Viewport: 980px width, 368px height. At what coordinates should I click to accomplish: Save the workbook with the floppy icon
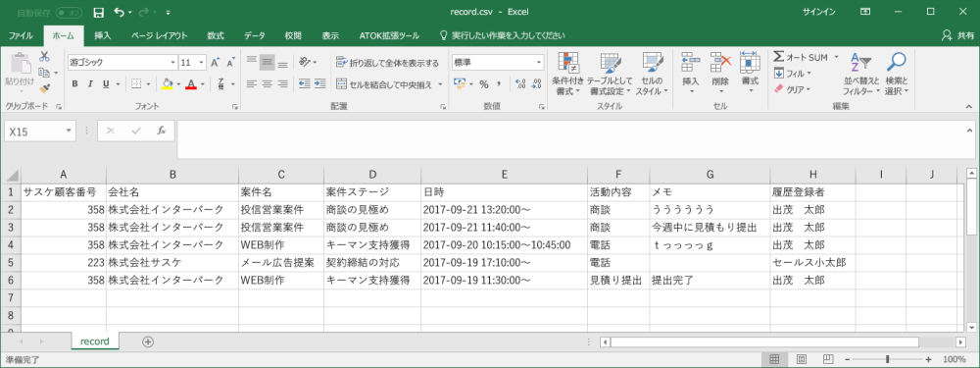[x=98, y=12]
